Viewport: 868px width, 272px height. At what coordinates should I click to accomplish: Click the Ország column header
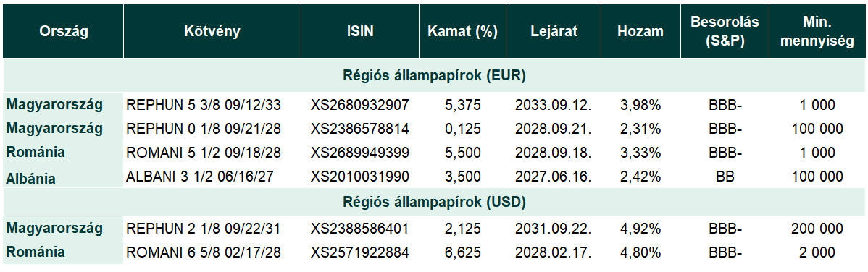63,32
